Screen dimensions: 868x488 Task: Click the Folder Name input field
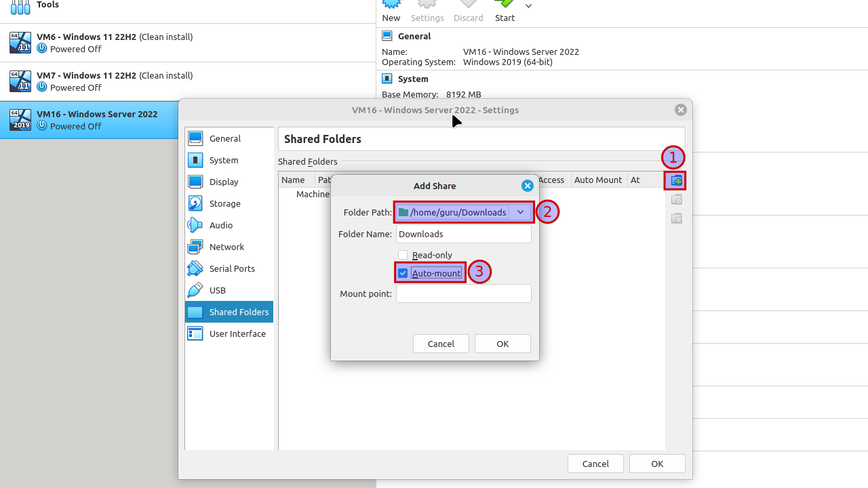point(464,234)
